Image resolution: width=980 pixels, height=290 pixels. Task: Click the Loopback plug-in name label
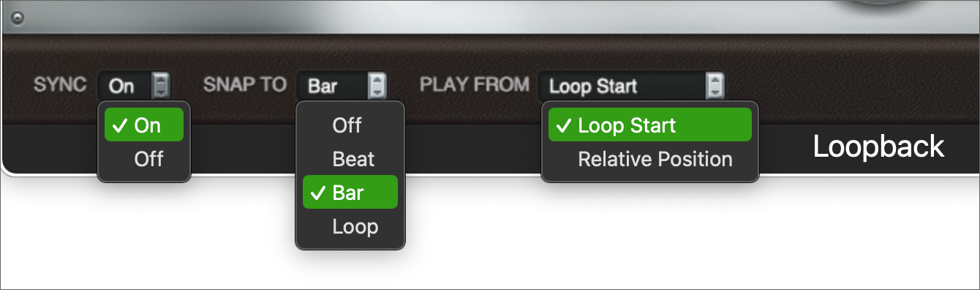[878, 147]
